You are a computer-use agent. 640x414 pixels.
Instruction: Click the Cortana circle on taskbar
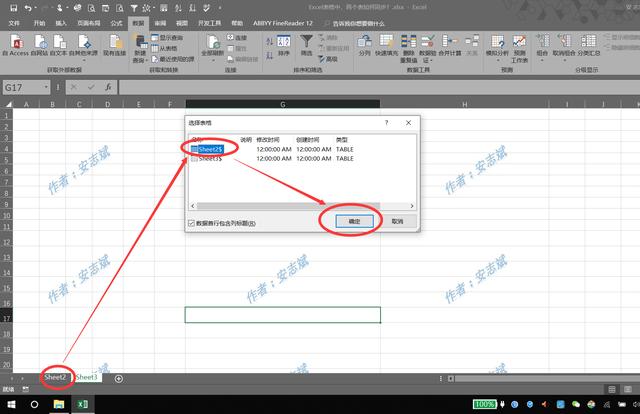tap(34, 404)
